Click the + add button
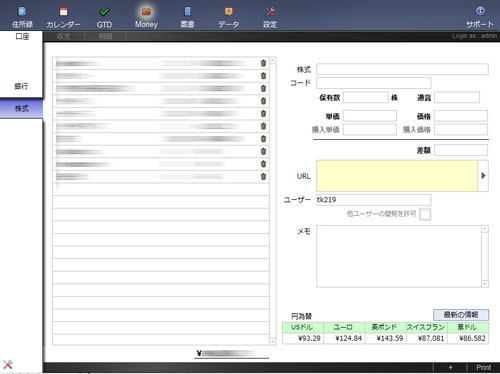The height and width of the screenshot is (374, 500). [x=450, y=367]
